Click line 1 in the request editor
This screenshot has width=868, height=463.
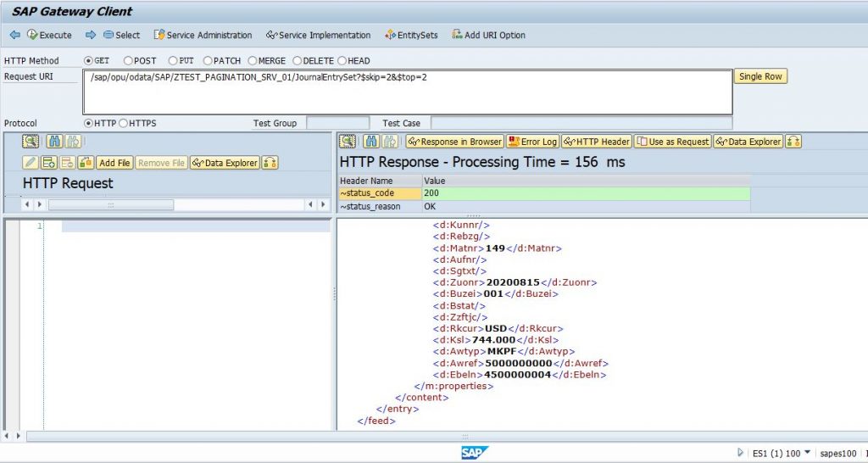click(x=196, y=226)
